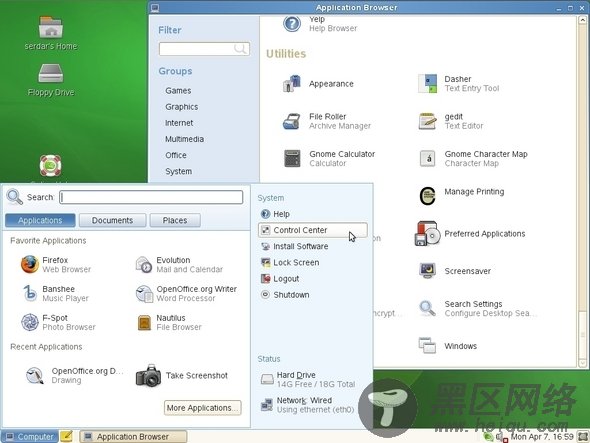Open Control Center from System menu
The width and height of the screenshot is (590, 443).
tap(312, 230)
